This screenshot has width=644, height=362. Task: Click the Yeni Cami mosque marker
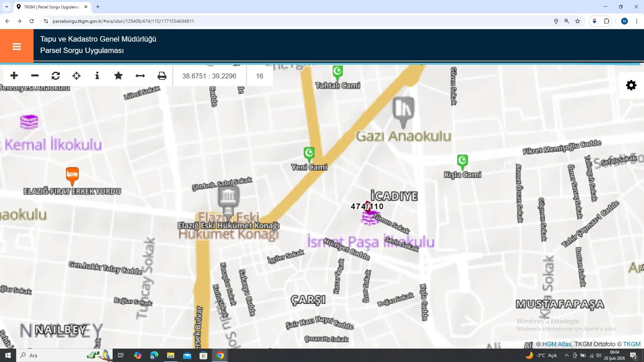(x=309, y=154)
